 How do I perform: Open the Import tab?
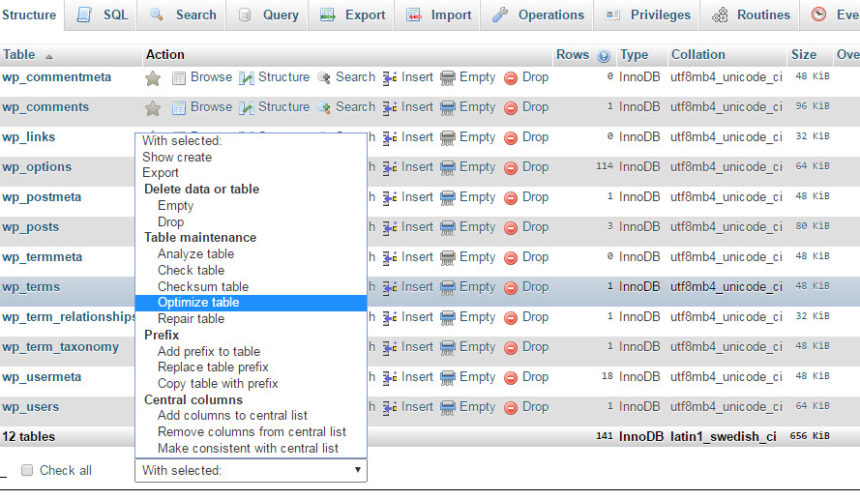(x=438, y=15)
